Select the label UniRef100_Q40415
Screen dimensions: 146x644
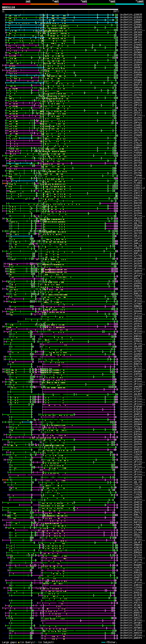[x=131, y=42]
